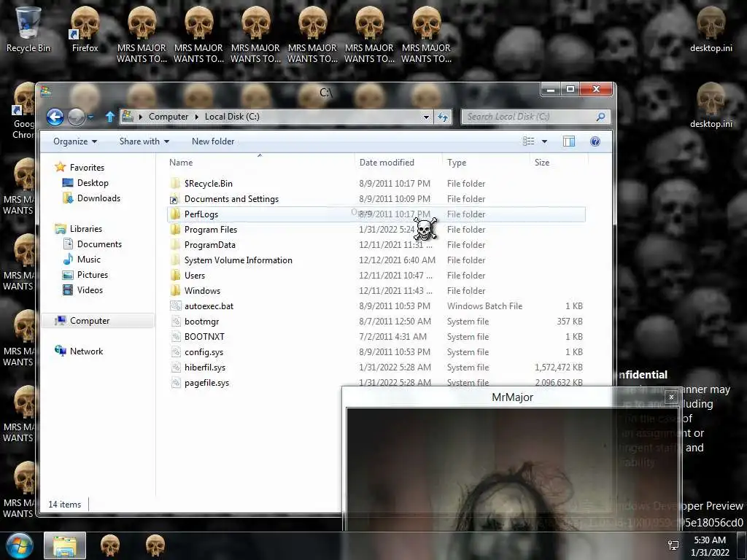The height and width of the screenshot is (560, 747).
Task: Open the Pictures library
Action: pos(93,275)
